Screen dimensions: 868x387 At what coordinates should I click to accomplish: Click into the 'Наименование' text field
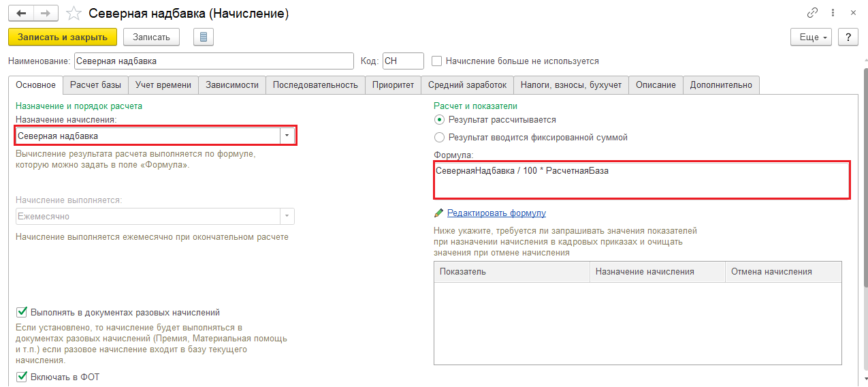[x=214, y=61]
